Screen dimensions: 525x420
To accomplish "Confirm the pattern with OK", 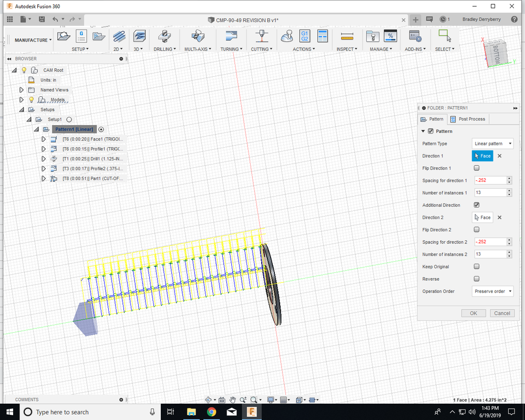I will click(473, 313).
